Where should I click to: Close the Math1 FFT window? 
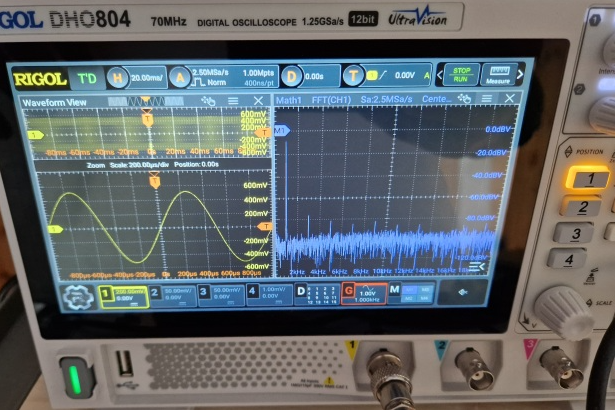509,98
